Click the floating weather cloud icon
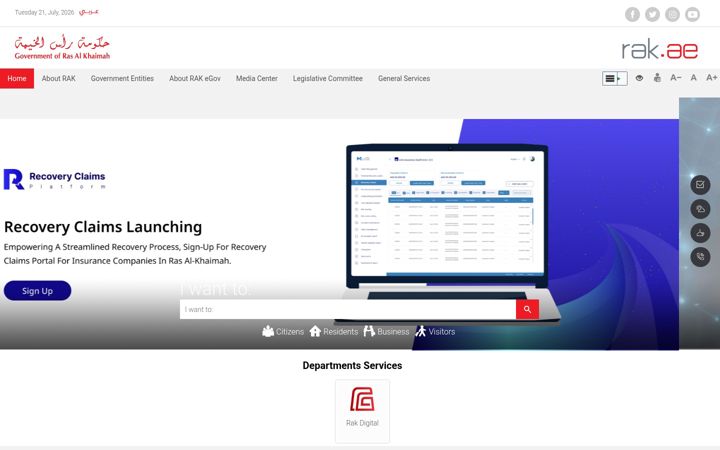Viewport: 720px width, 450px height. coord(700,209)
